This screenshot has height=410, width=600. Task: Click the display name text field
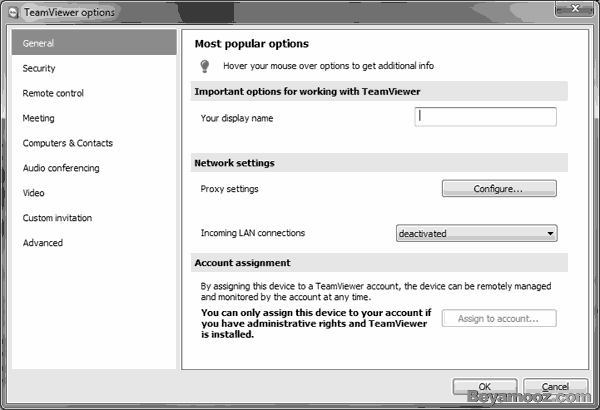485,117
